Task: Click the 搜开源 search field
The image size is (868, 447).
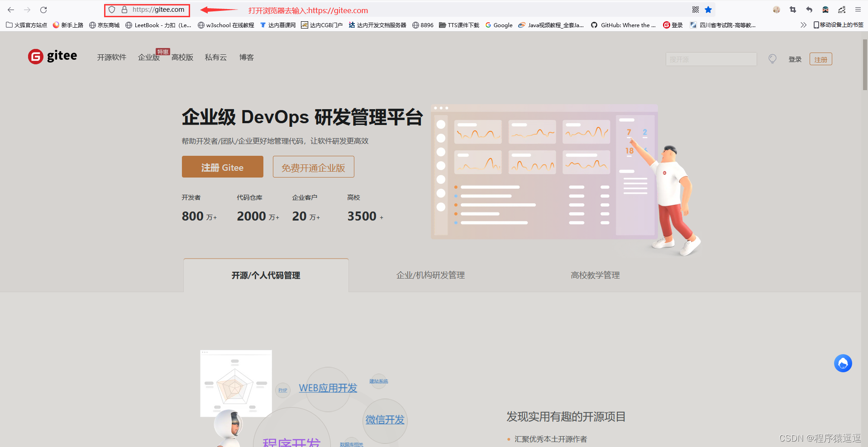Action: (x=711, y=59)
